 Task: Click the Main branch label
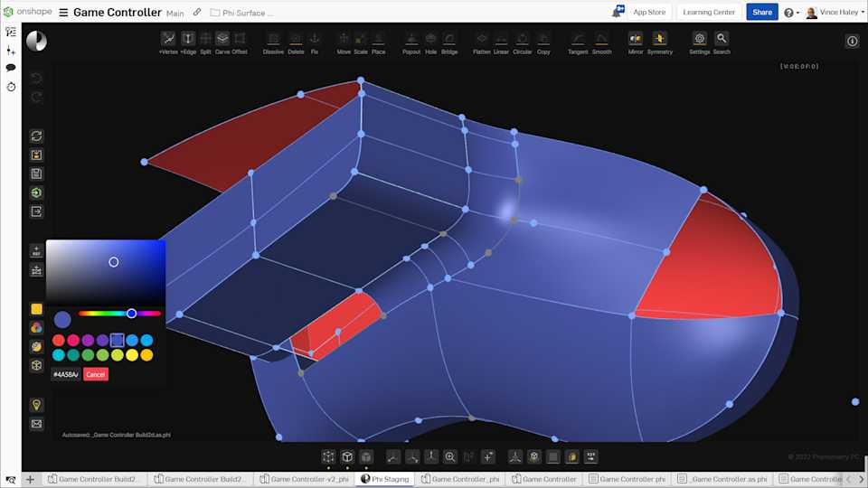point(175,14)
